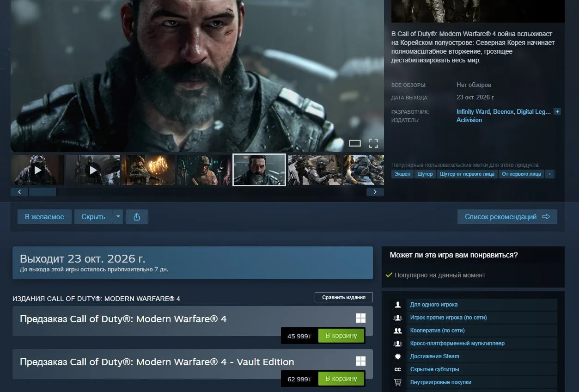
Task: Click the "От первого лица" tag
Action: [x=521, y=174]
